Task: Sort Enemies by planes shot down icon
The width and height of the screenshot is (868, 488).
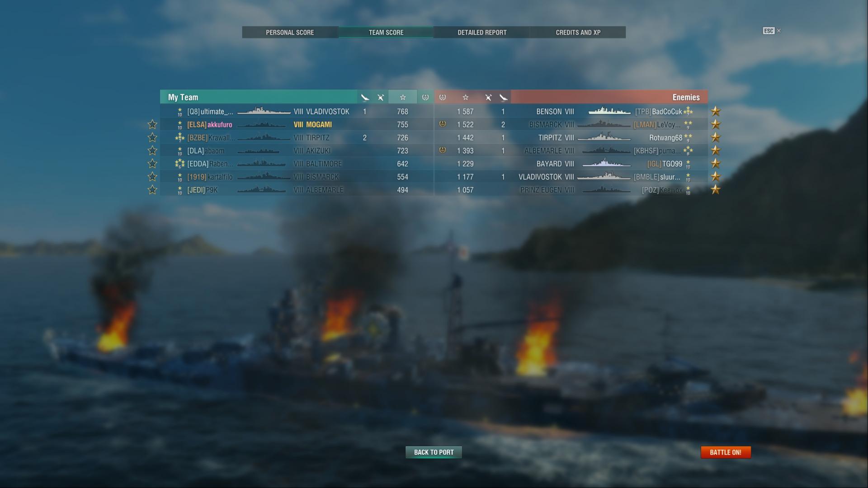Action: click(x=488, y=97)
